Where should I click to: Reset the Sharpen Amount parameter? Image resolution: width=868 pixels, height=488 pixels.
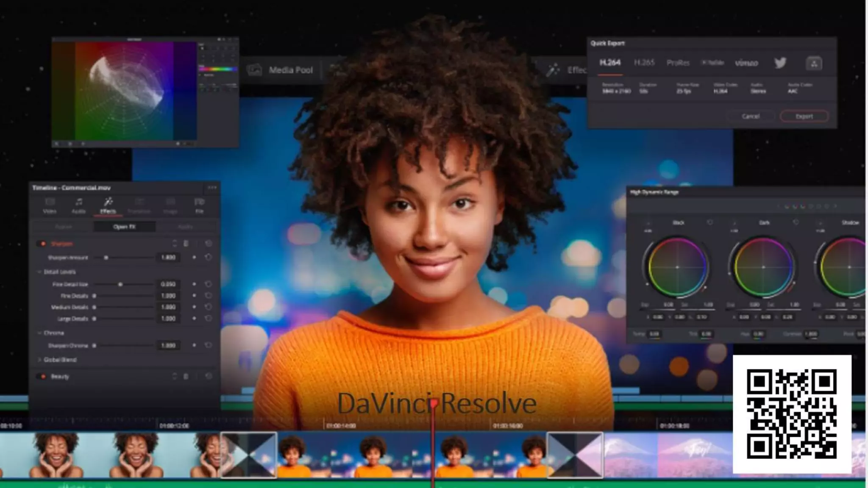(208, 257)
